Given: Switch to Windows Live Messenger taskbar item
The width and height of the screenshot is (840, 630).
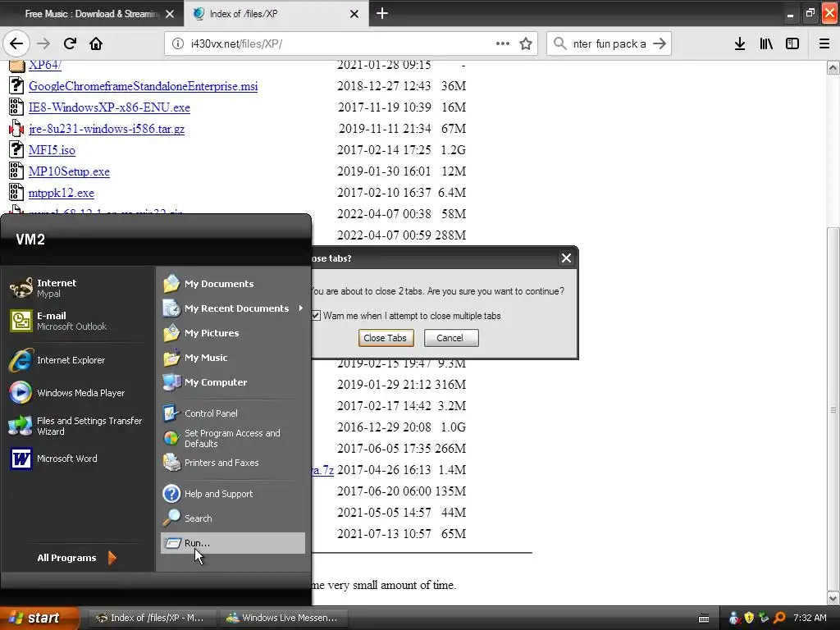Looking at the screenshot, I should 282,618.
